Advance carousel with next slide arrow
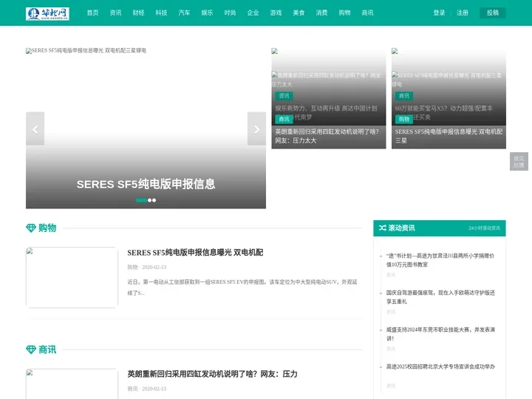Screen dimensions: 532x399 pyautogui.click(x=257, y=129)
